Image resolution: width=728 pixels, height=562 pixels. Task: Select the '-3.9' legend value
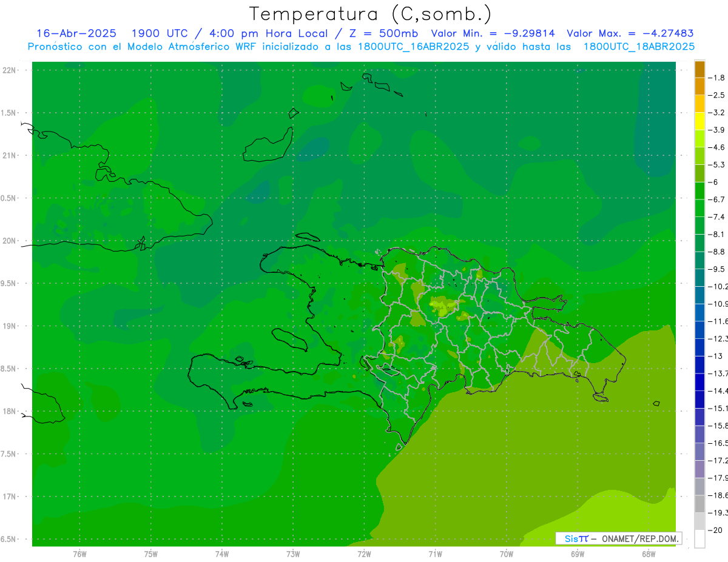tap(716, 130)
